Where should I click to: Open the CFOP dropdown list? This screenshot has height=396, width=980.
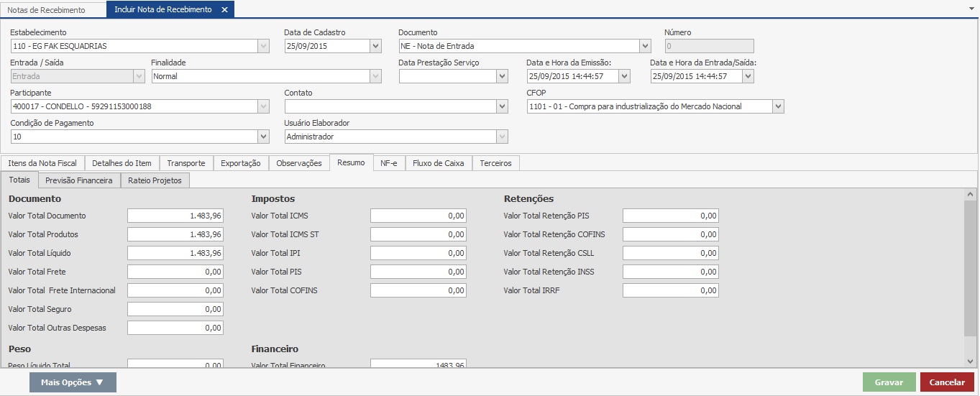pos(778,106)
